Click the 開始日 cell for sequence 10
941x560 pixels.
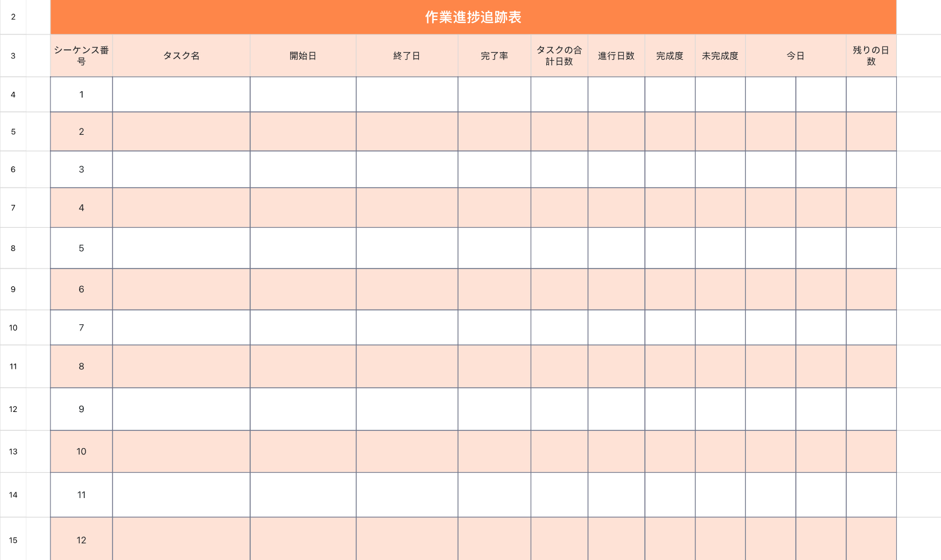pyautogui.click(x=303, y=452)
